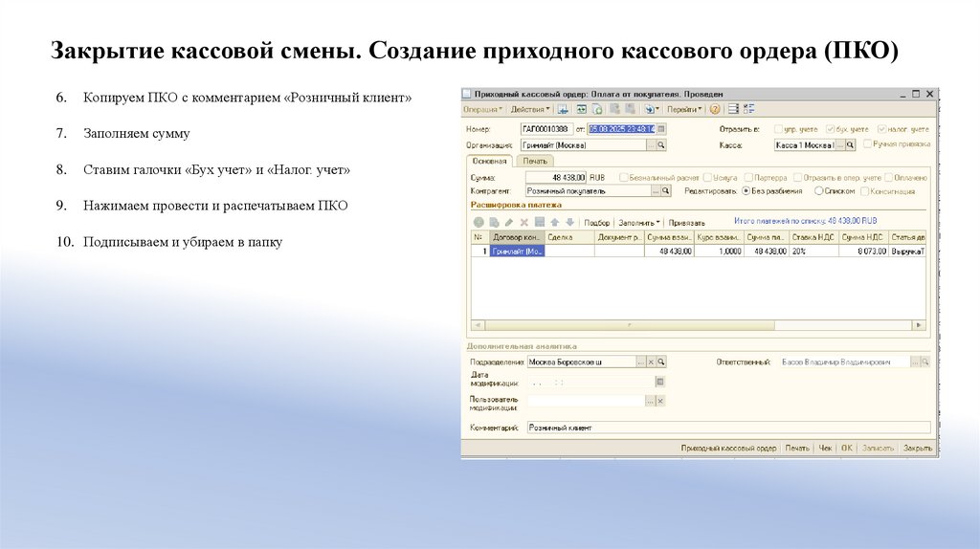Toggle налог. учете checkbox
The height and width of the screenshot is (549, 980).
click(881, 129)
